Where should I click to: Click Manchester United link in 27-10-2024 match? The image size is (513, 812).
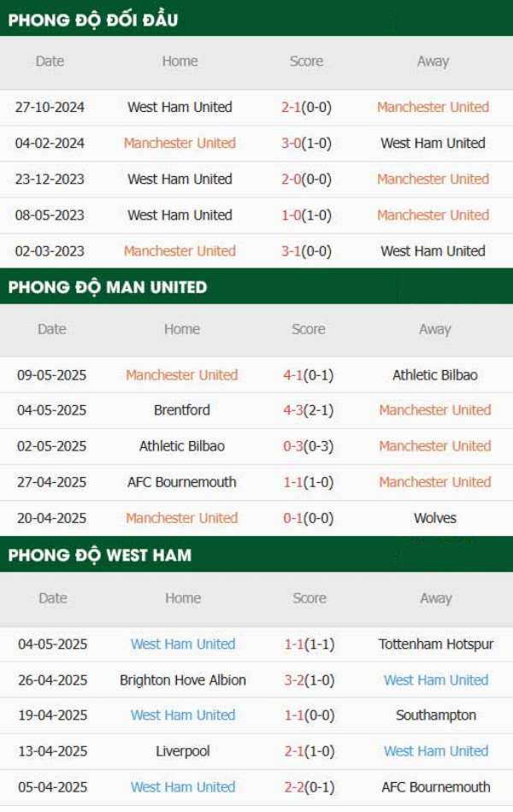click(433, 107)
